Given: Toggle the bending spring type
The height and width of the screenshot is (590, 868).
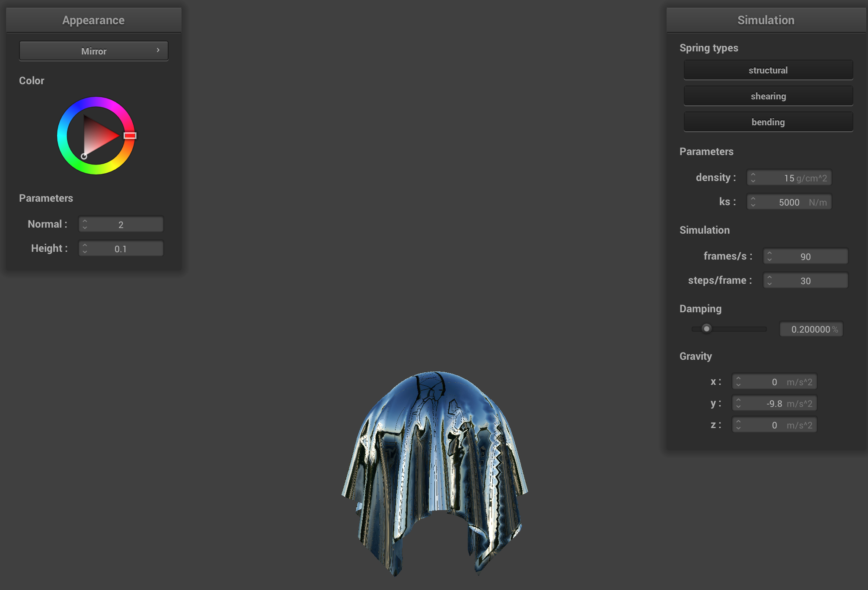Looking at the screenshot, I should tap(768, 122).
